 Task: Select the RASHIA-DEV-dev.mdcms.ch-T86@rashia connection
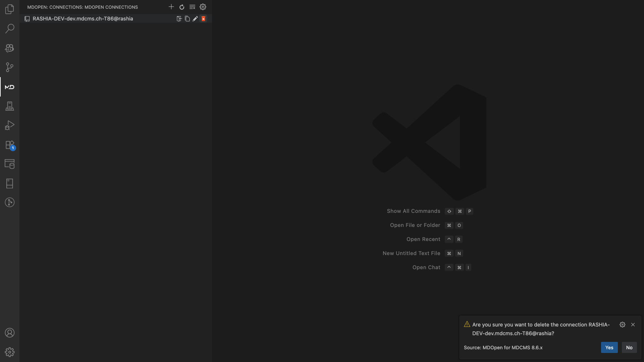click(83, 19)
